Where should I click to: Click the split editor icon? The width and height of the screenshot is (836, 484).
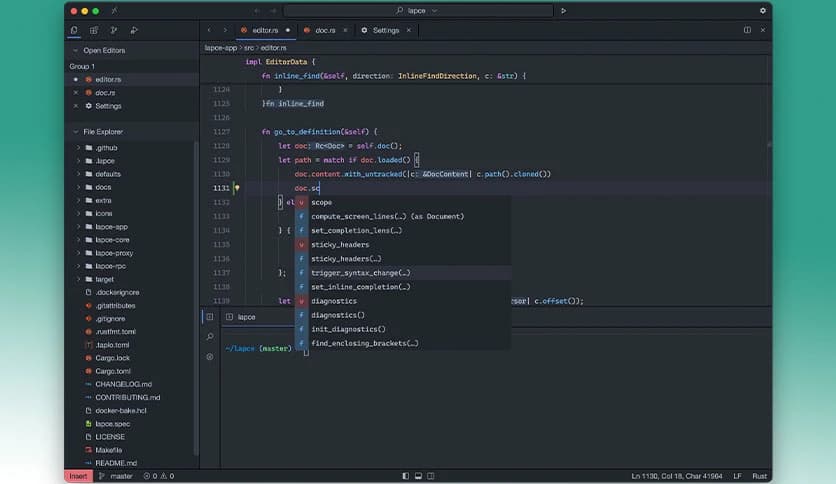747,30
